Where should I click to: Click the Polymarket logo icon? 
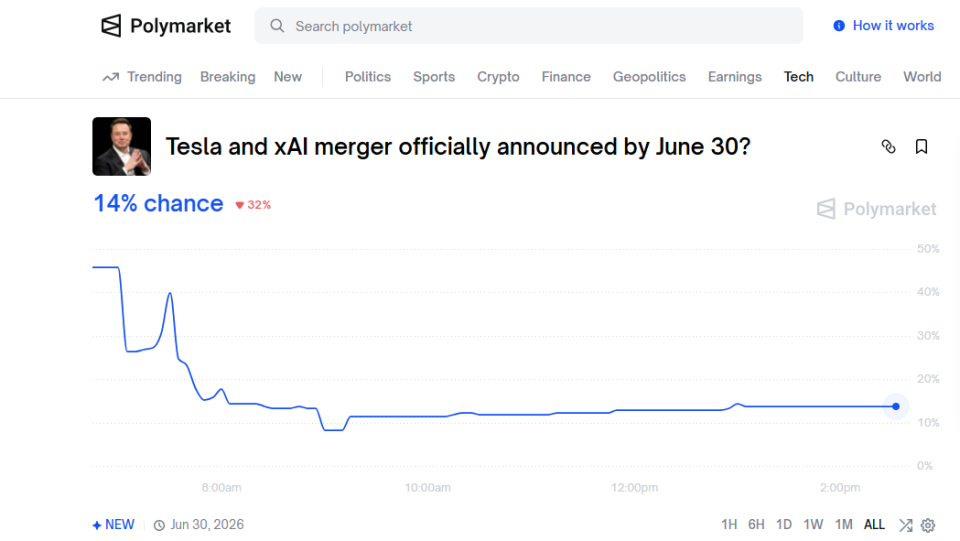pyautogui.click(x=111, y=26)
